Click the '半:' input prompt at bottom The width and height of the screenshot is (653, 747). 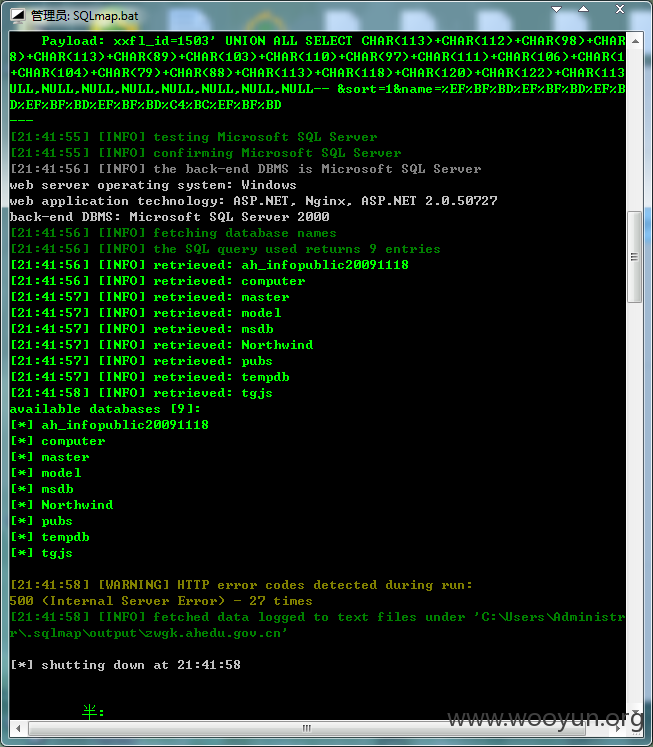(x=93, y=712)
